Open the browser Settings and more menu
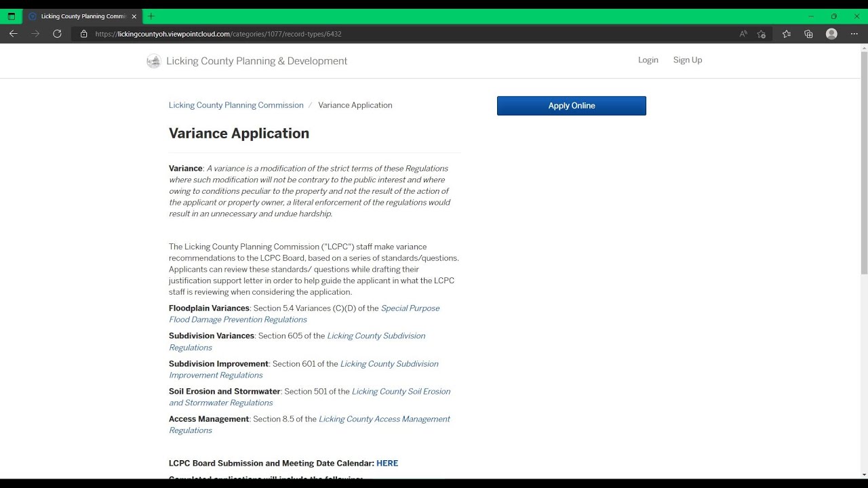The height and width of the screenshot is (488, 868). (x=854, y=34)
